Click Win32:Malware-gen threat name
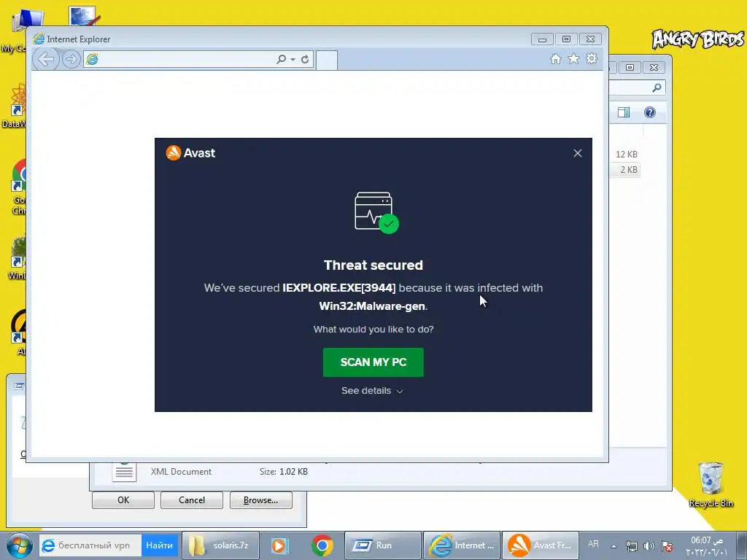 coord(372,306)
